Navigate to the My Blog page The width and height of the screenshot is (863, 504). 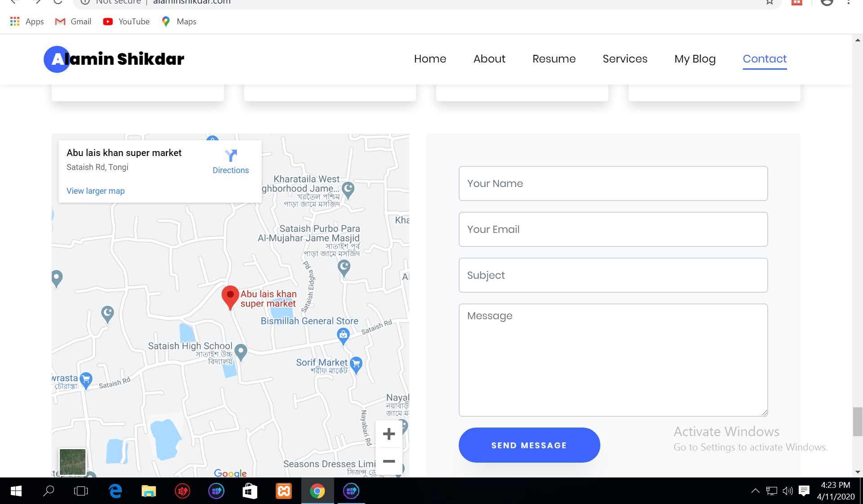[695, 59]
